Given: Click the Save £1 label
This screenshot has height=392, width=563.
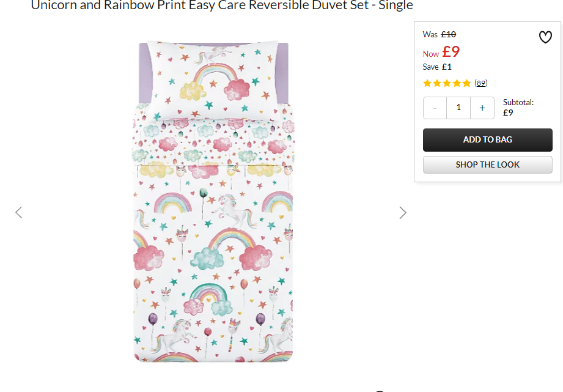Looking at the screenshot, I should (437, 67).
